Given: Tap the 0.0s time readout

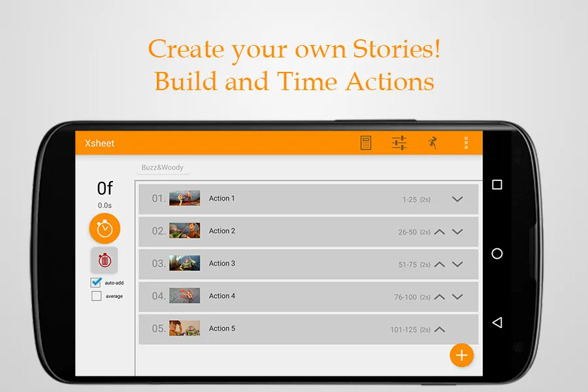Looking at the screenshot, I should click(105, 206).
